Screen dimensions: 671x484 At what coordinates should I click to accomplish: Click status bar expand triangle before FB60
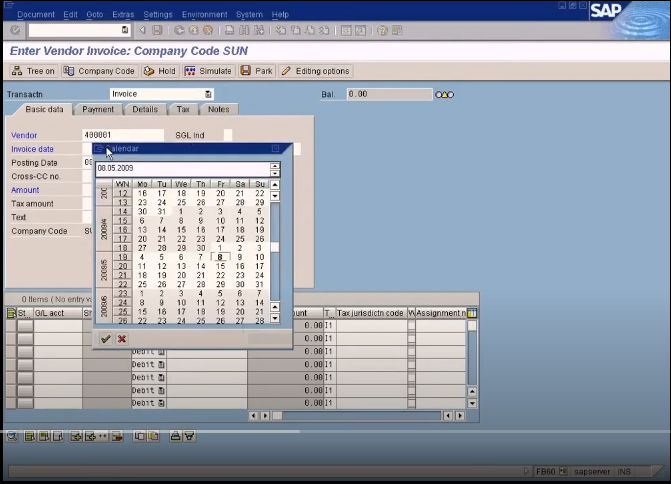(526, 471)
